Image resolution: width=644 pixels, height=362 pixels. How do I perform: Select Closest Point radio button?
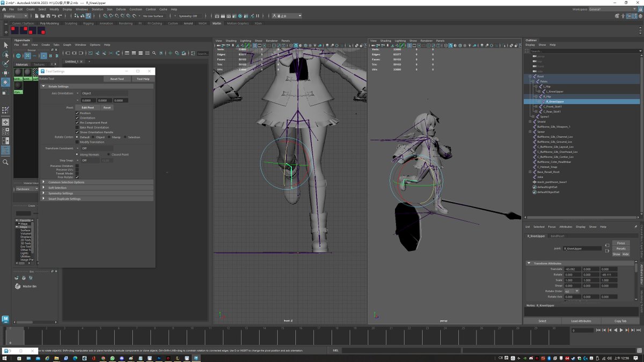click(x=108, y=154)
